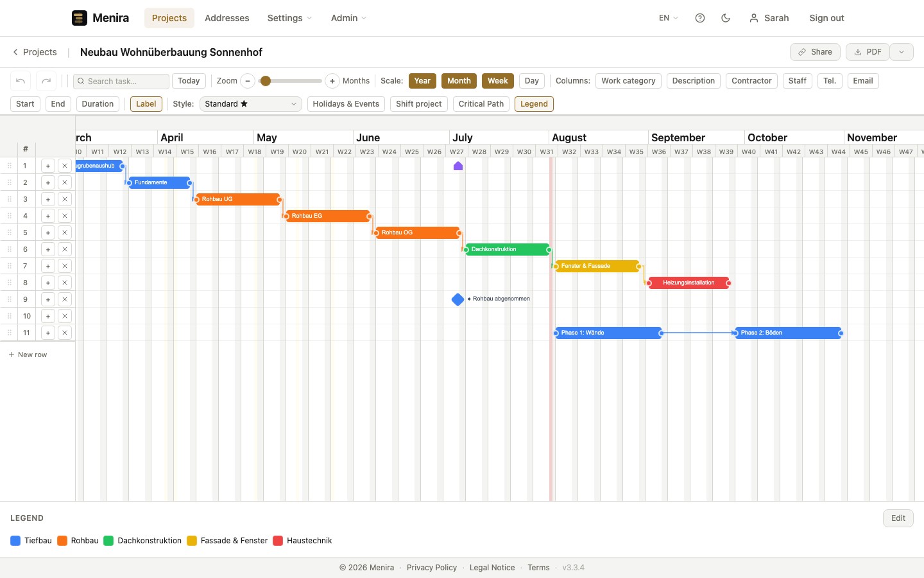924x578 pixels.
Task: Add row below row 6
Action: click(48, 249)
